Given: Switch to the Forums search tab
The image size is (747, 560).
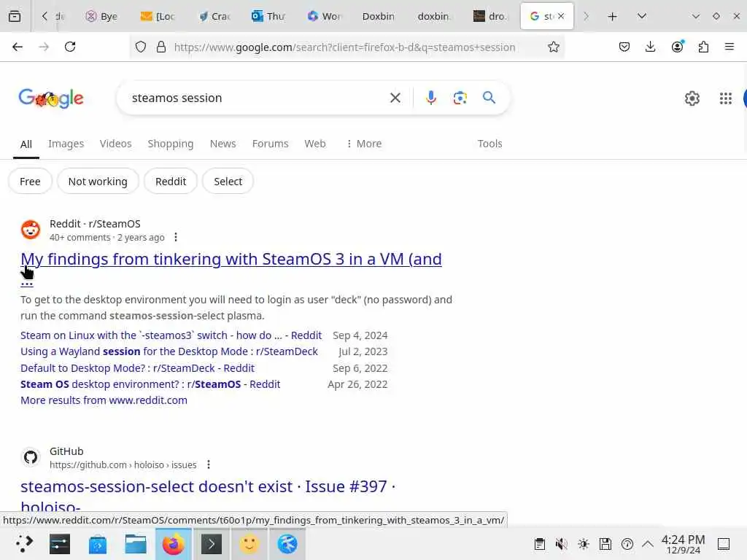Looking at the screenshot, I should click(x=270, y=144).
